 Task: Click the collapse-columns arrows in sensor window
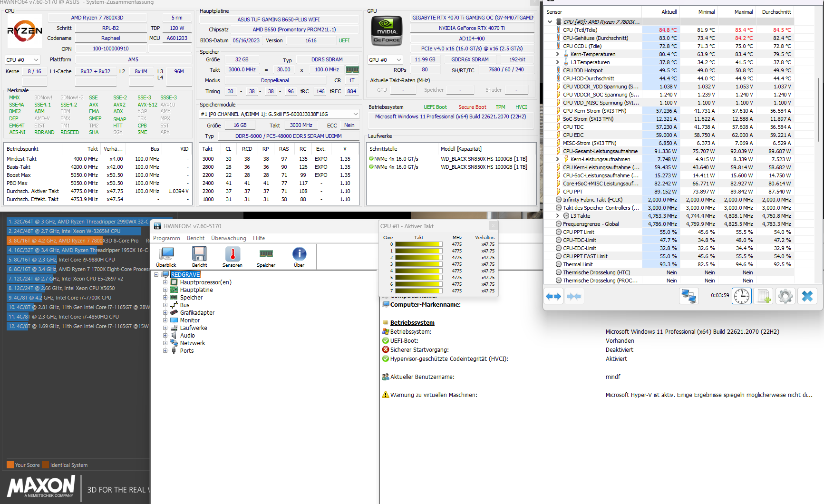click(x=574, y=296)
